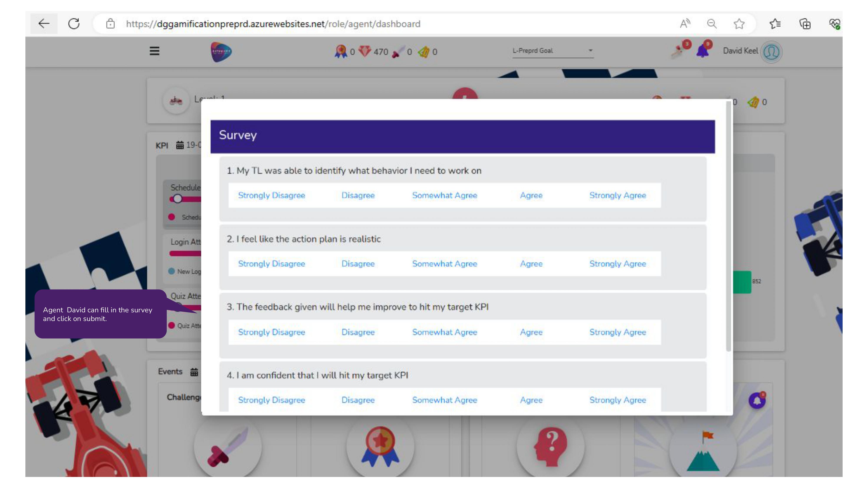Select Somewhat Agree for question 2
The image size is (868, 488).
444,264
